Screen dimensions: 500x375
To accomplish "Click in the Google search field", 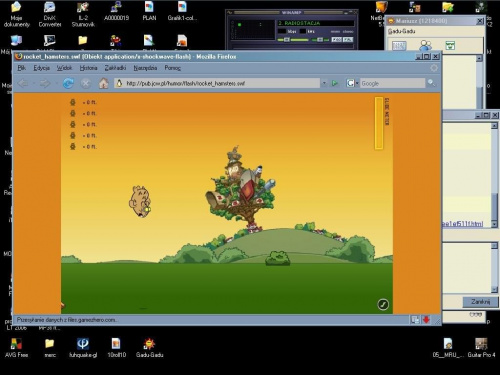I will [x=392, y=83].
